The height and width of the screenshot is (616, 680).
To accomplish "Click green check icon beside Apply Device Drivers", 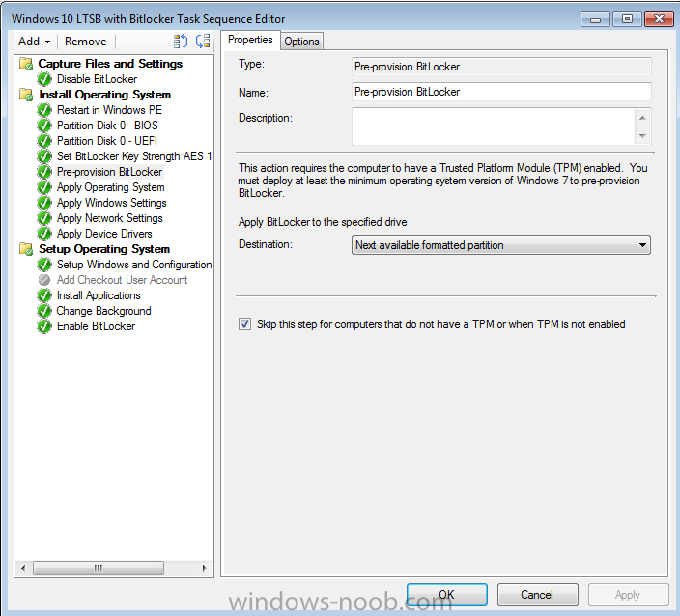I will (x=44, y=234).
